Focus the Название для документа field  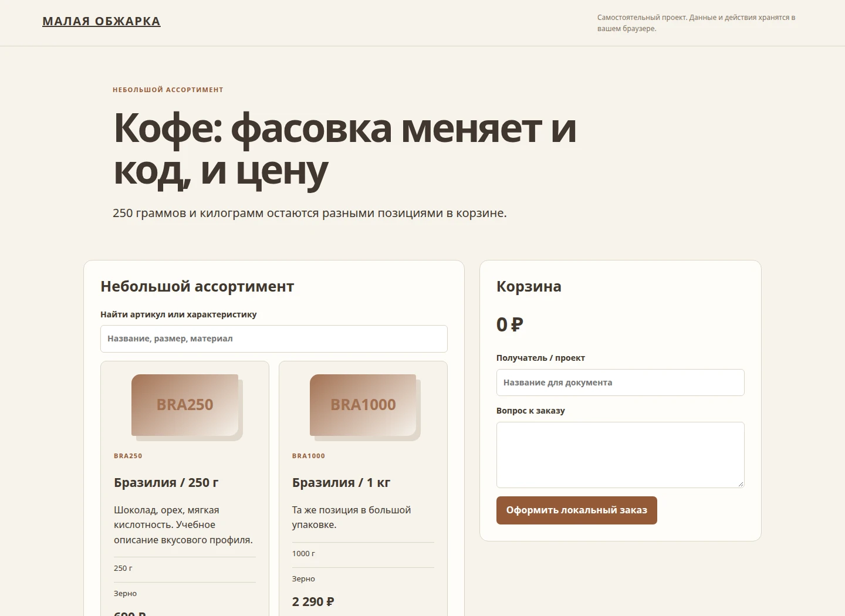(x=620, y=383)
